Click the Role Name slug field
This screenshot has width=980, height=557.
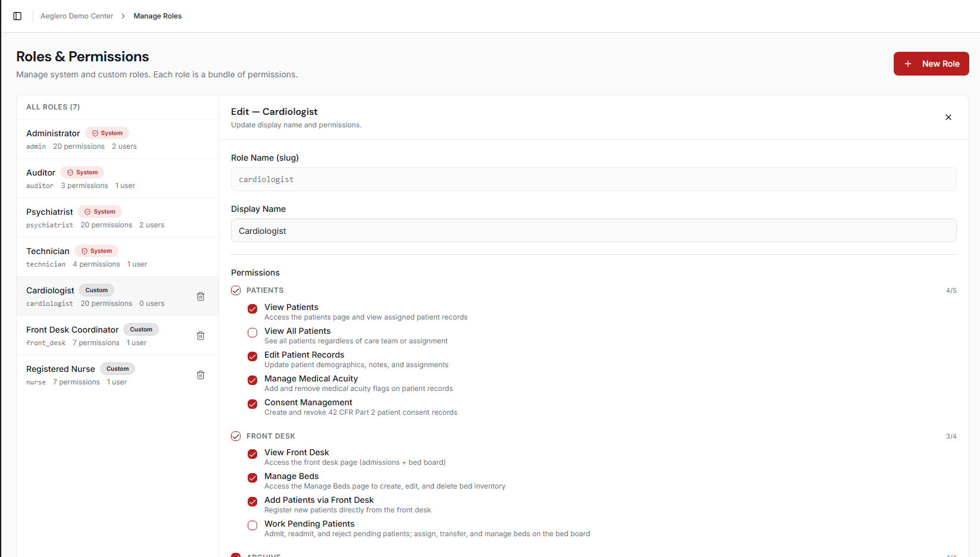[x=594, y=179]
